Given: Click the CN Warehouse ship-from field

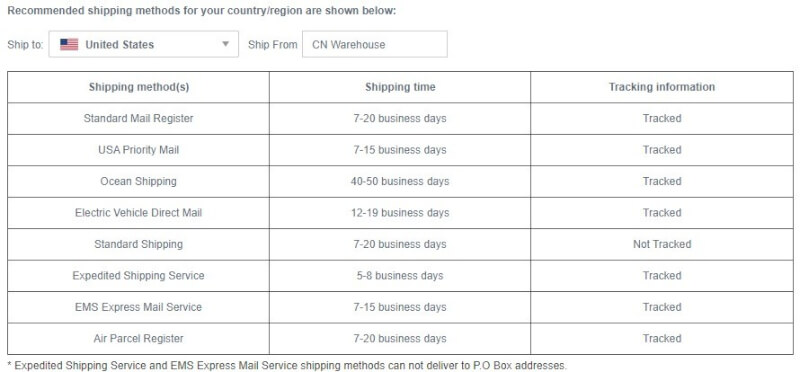Looking at the screenshot, I should point(374,44).
